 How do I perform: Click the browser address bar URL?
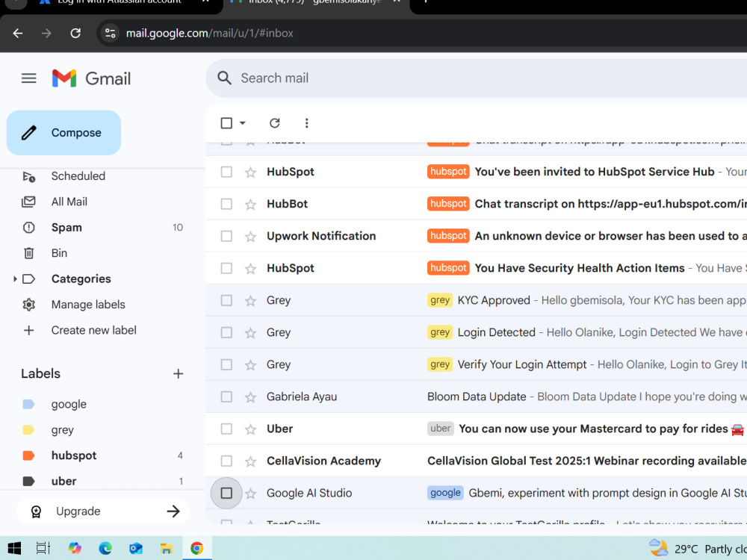pos(210,34)
